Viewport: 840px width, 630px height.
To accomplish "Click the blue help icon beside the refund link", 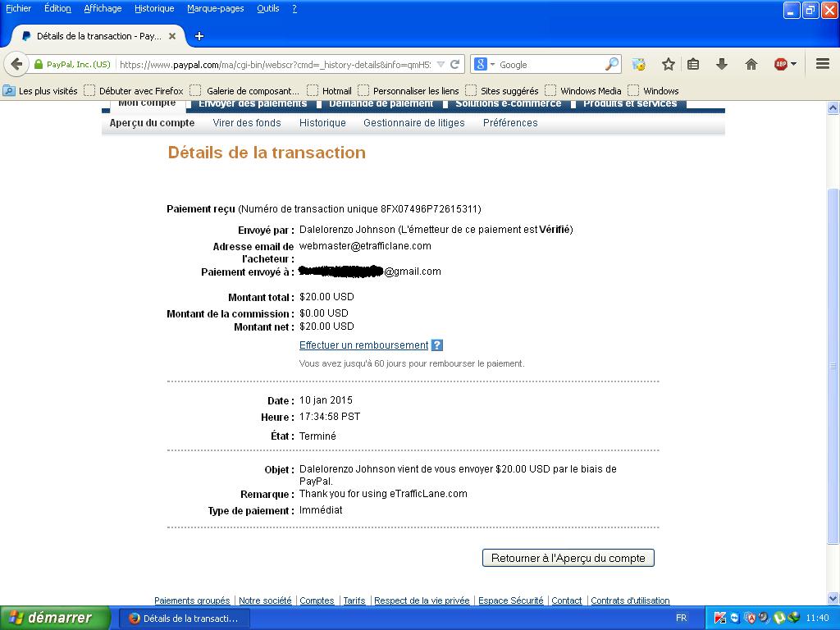I will tap(437, 345).
